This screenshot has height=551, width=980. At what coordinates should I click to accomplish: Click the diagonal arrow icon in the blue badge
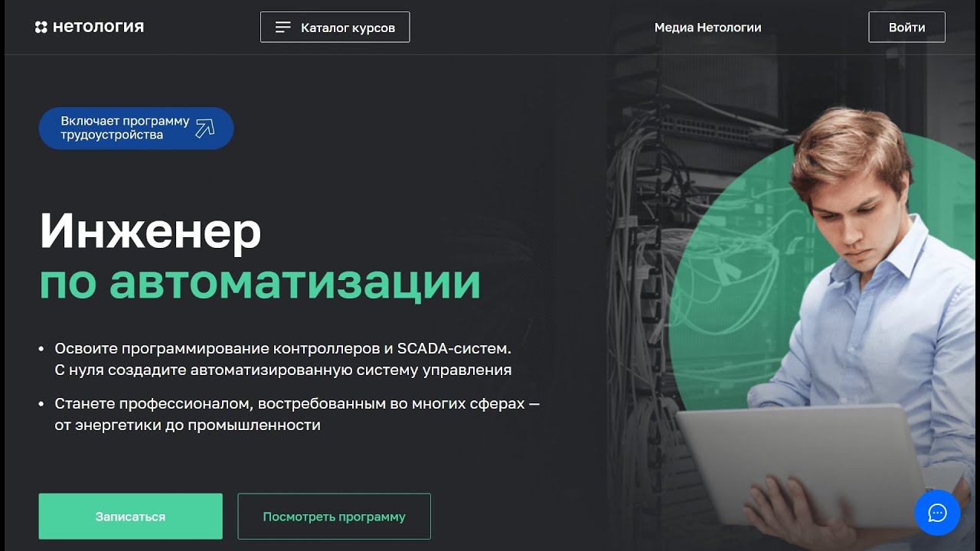[x=204, y=128]
